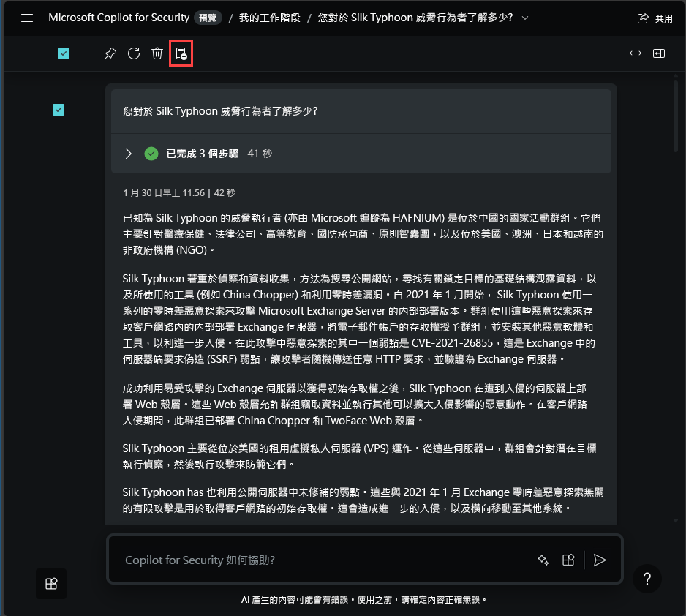Image resolution: width=686 pixels, height=616 pixels.
Task: Expand the 已完成 3 個步驟 chevron
Action: (x=128, y=154)
